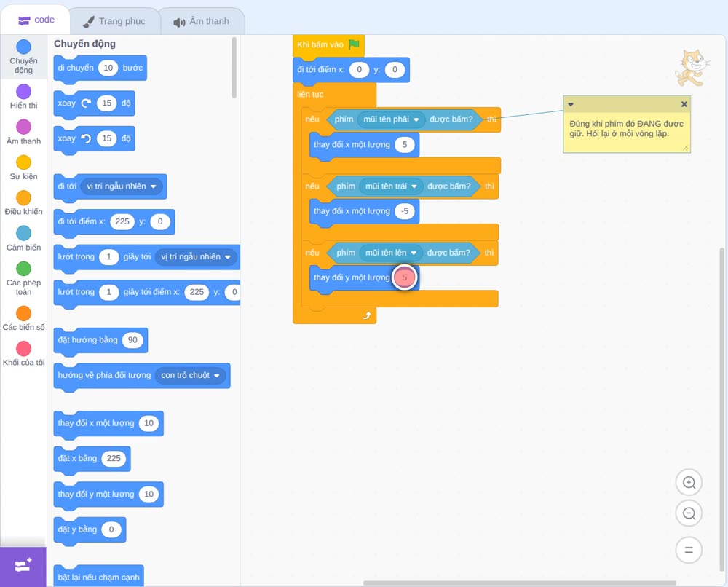Expand the đi tới vị trí ngẫu nhiên dropdown

coord(121,186)
